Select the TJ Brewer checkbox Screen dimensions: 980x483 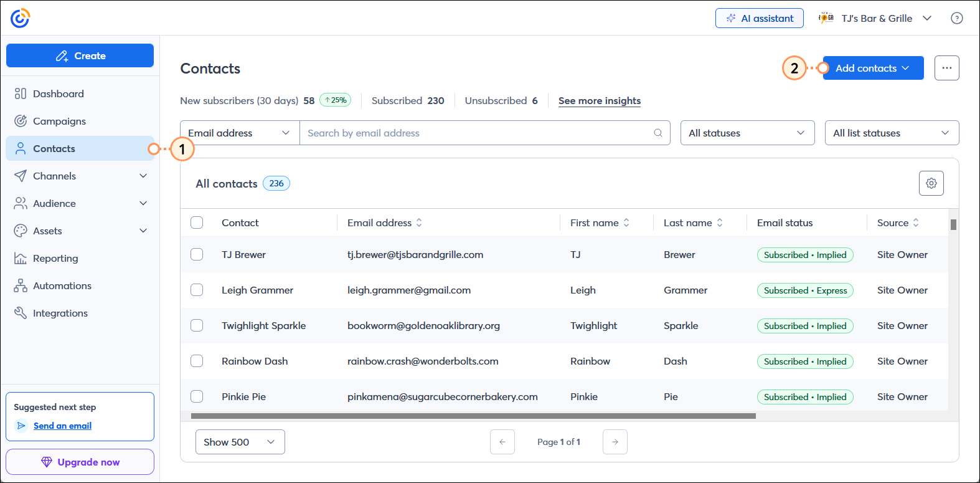(x=197, y=254)
